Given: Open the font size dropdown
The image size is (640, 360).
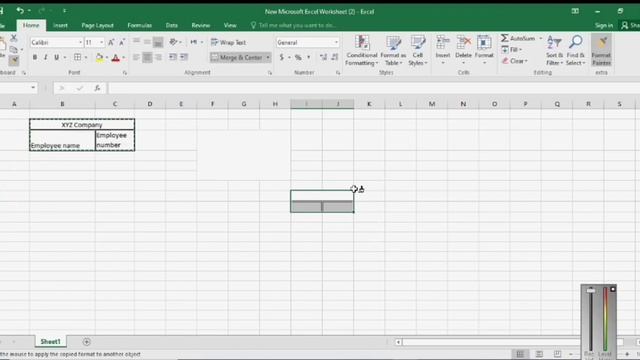Looking at the screenshot, I should pos(101,42).
